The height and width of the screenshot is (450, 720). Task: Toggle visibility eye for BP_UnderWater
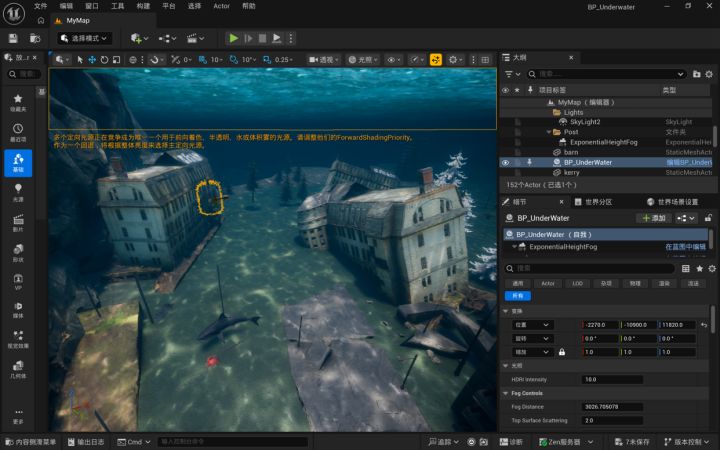point(506,163)
